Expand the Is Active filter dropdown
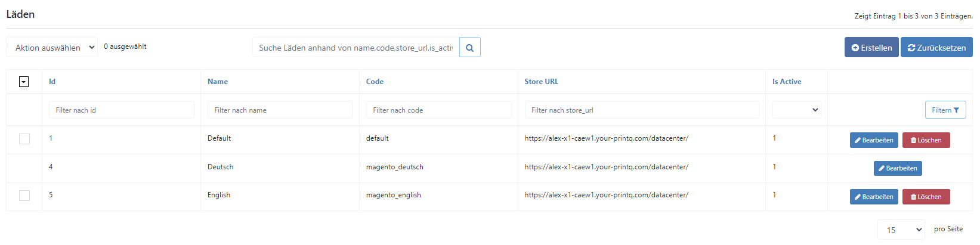The image size is (980, 245). 796,110
